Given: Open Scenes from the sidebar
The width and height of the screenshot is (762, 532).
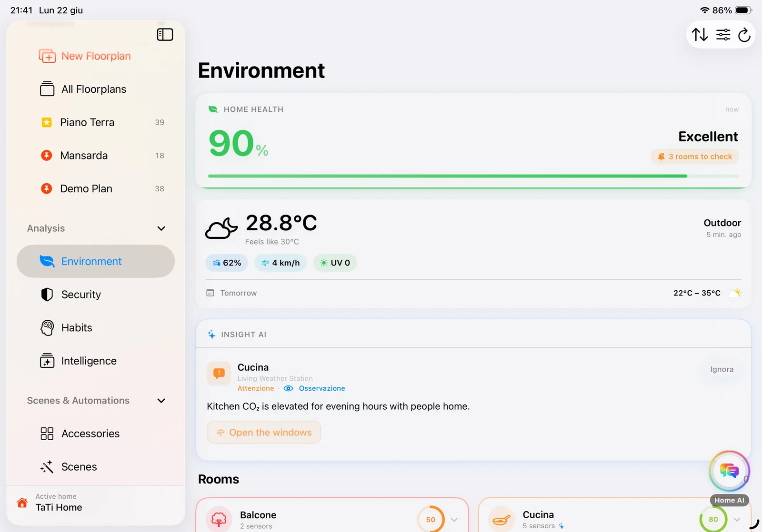Looking at the screenshot, I should coord(96,467).
